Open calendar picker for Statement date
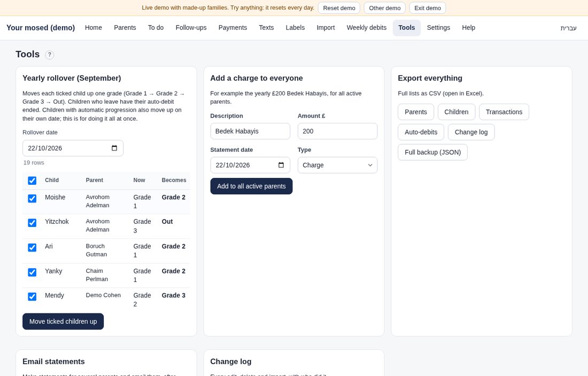Viewport: 588px width, 376px height. click(281, 165)
